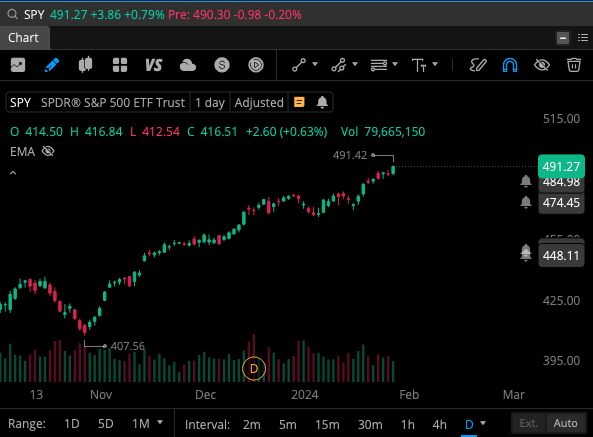
Task: Click the symbol search magnifier icon
Action: pos(12,15)
